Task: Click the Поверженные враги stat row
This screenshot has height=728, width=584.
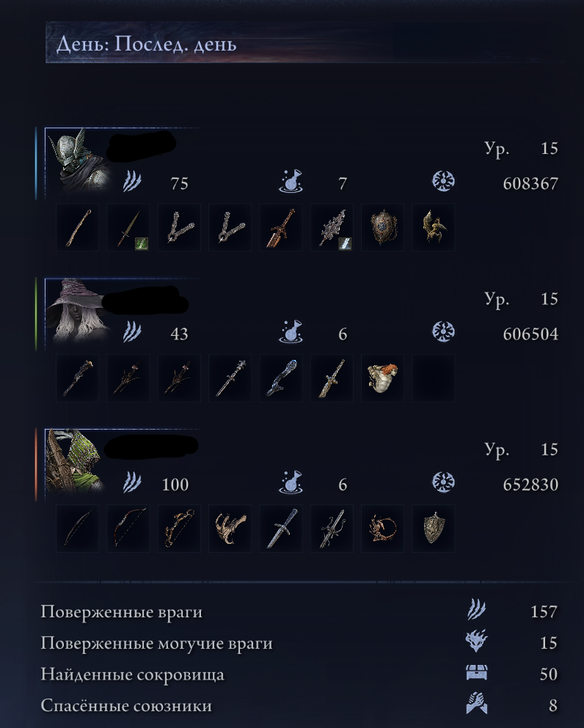Action: pos(299,611)
